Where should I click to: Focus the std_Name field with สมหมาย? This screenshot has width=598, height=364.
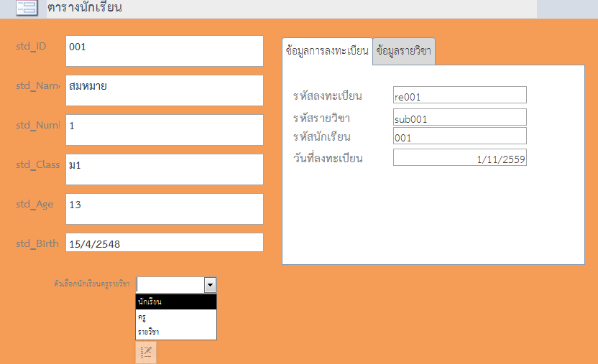[x=164, y=90]
